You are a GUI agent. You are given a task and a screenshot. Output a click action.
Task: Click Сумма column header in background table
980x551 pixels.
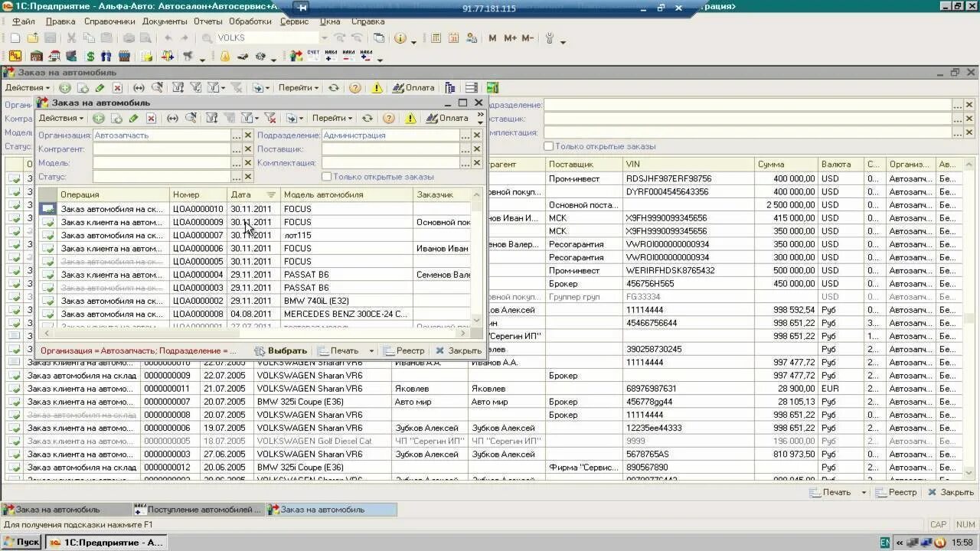[786, 165]
